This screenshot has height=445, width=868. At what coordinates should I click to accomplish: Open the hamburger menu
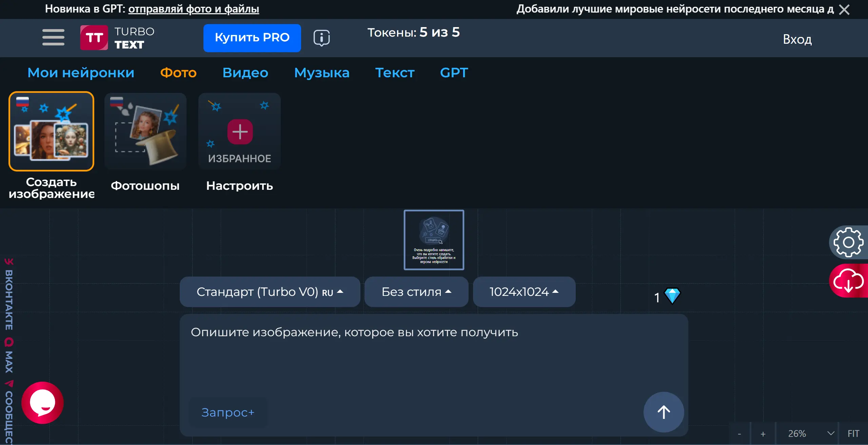tap(53, 37)
